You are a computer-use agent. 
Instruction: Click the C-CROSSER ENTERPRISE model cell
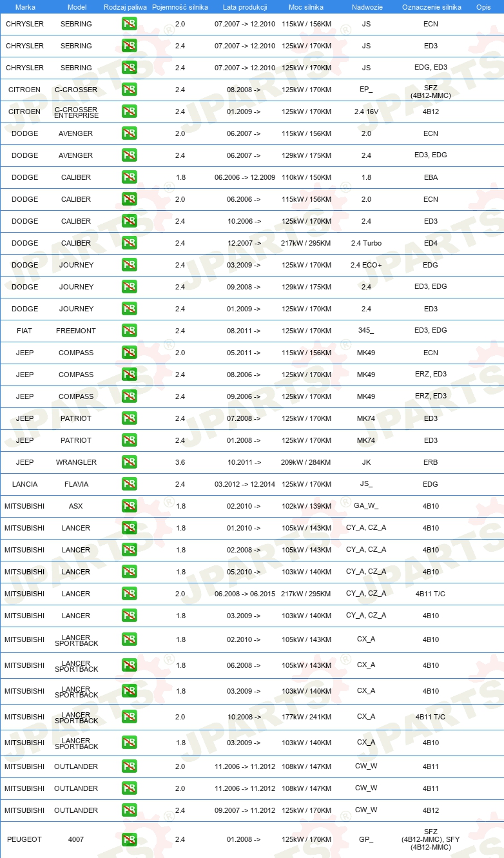(x=76, y=112)
